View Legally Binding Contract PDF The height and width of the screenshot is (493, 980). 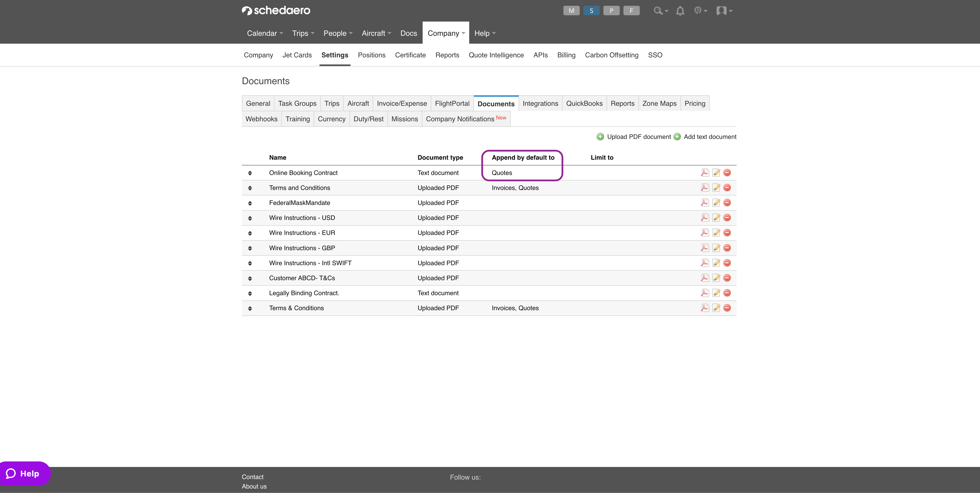click(x=704, y=293)
